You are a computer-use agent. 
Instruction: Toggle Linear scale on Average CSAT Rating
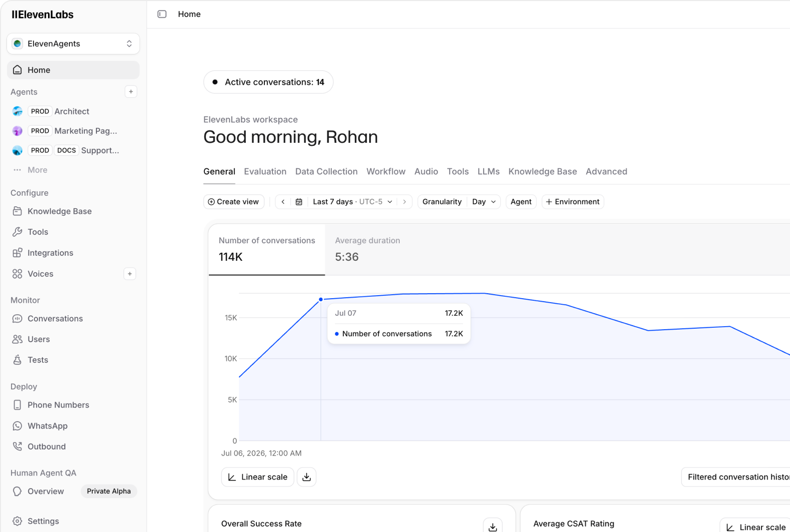[x=755, y=527]
